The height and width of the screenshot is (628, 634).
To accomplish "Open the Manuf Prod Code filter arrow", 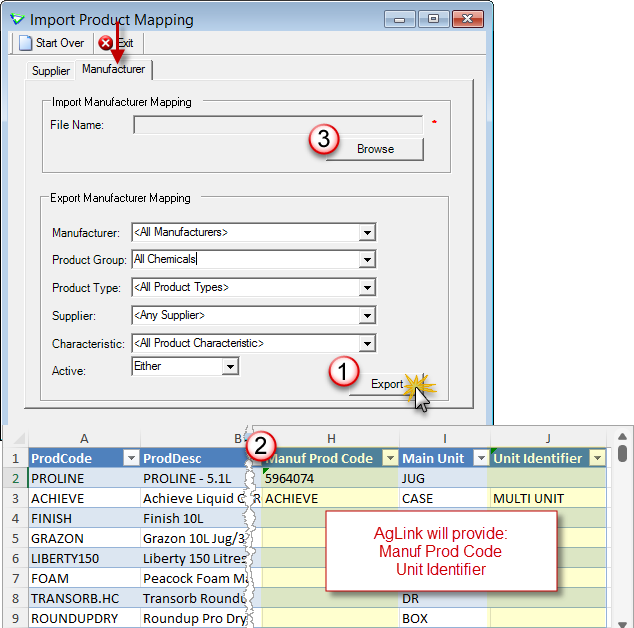I will click(x=390, y=458).
